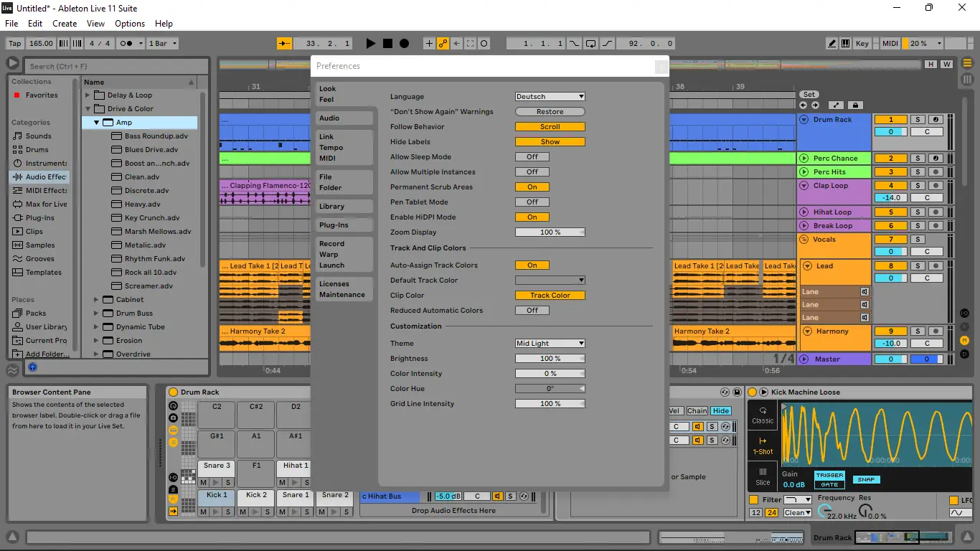Click the browser search field
The height and width of the screenshot is (551, 980).
pyautogui.click(x=116, y=66)
